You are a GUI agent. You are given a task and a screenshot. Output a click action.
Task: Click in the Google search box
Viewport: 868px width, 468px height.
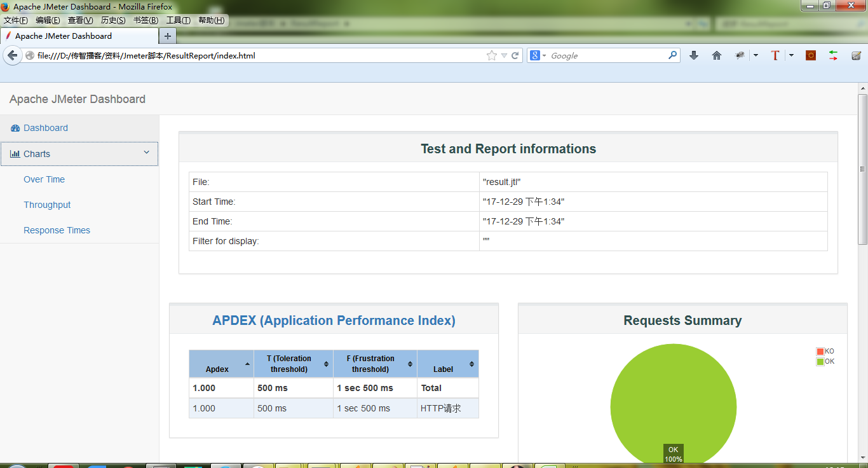tap(607, 55)
